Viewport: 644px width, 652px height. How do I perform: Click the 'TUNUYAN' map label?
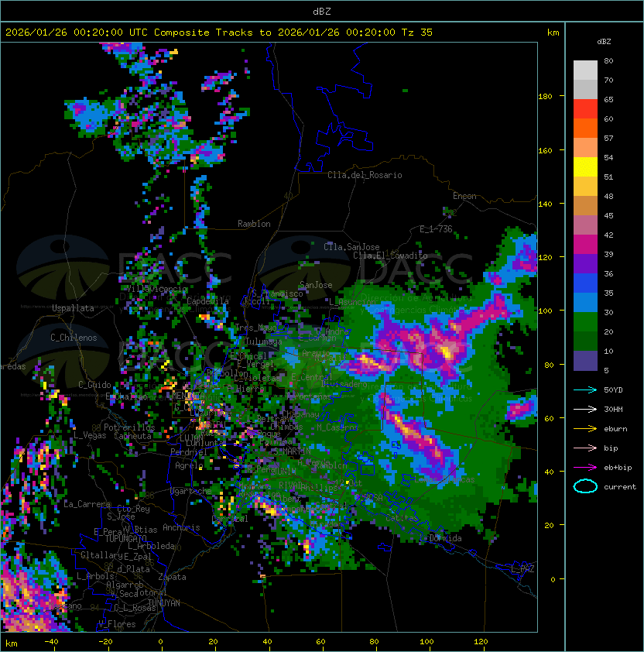[164, 603]
